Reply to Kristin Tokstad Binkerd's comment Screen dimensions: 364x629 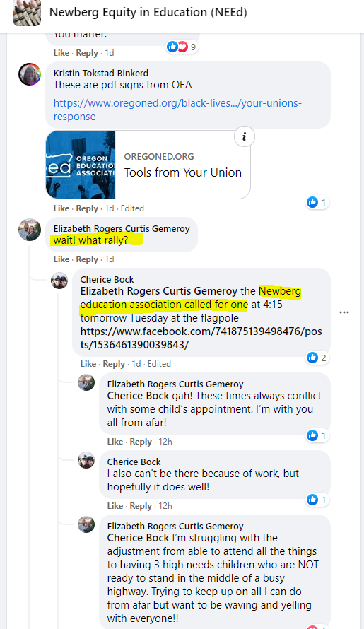[x=87, y=208]
